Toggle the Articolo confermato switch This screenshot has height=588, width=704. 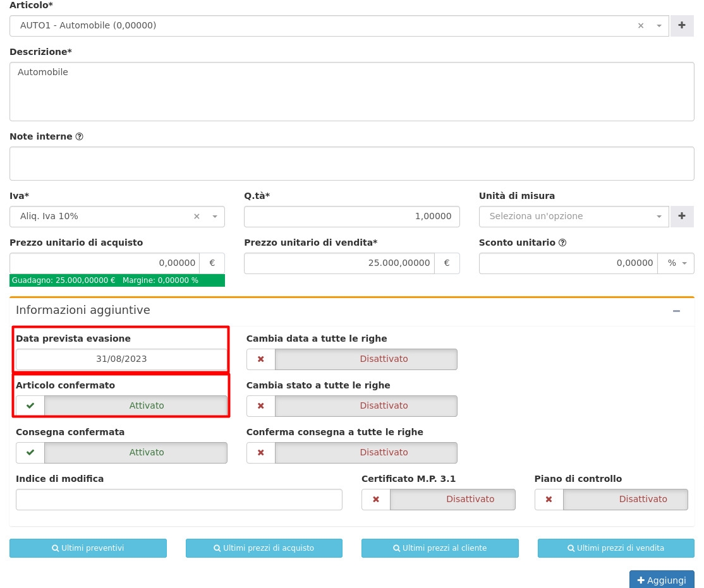click(x=121, y=405)
